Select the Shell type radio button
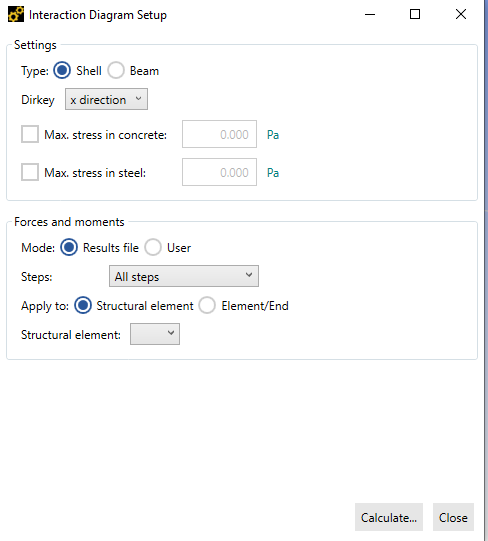This screenshot has width=488, height=541. [x=62, y=70]
